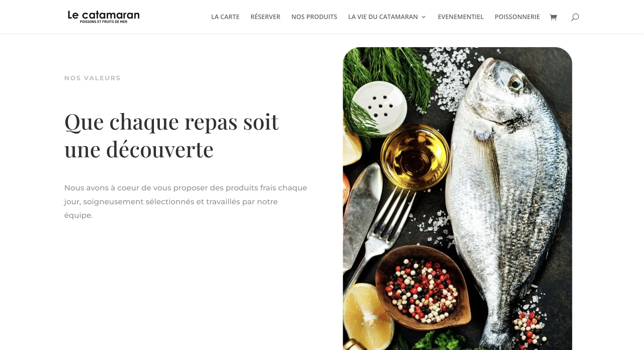Select LA VIE DU CATAMARAN menu
The width and height of the screenshot is (644, 350).
[x=383, y=17]
